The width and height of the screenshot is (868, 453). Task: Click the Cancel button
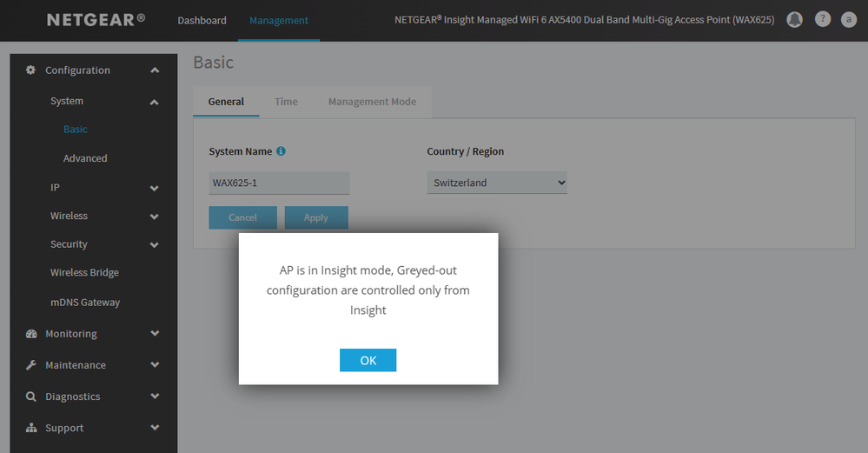243,217
